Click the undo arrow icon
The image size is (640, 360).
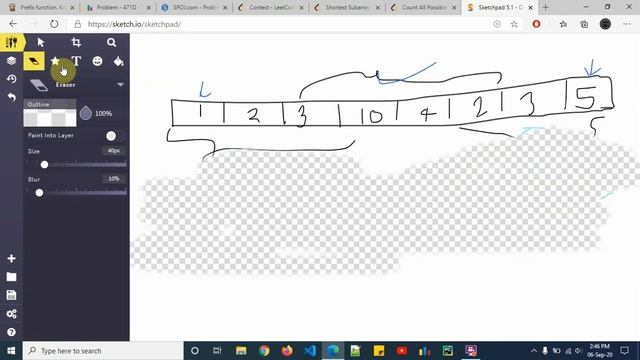pos(11,97)
